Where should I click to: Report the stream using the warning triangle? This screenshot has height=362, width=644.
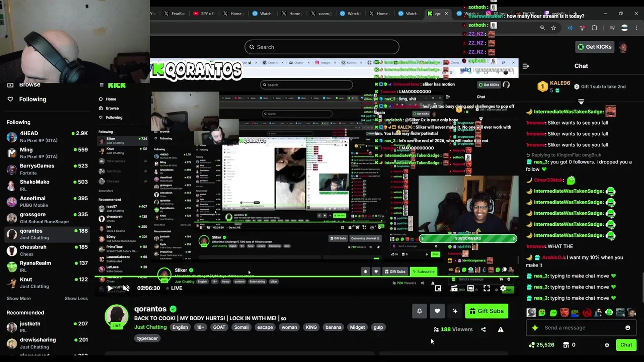(501, 329)
